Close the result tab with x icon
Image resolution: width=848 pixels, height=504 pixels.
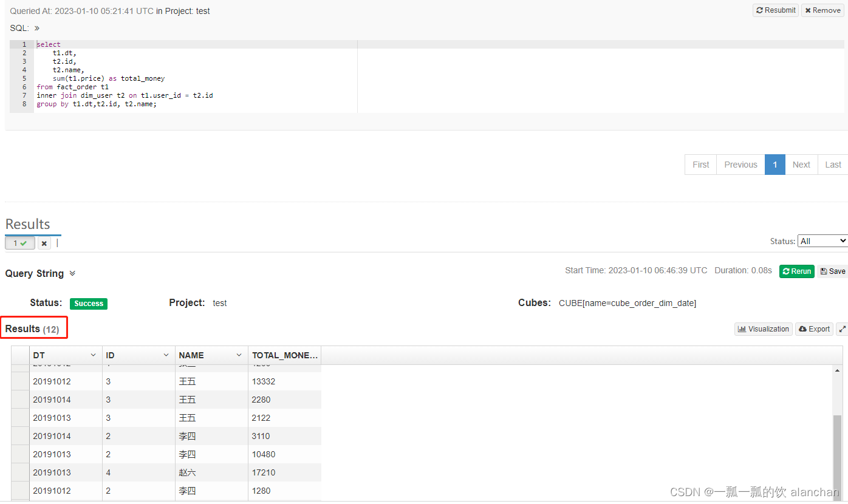click(44, 243)
